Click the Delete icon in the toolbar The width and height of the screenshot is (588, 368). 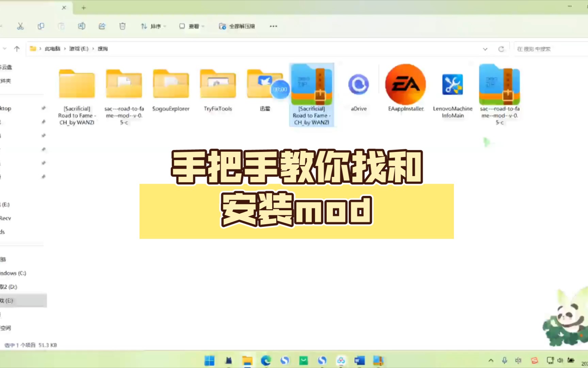tap(122, 26)
